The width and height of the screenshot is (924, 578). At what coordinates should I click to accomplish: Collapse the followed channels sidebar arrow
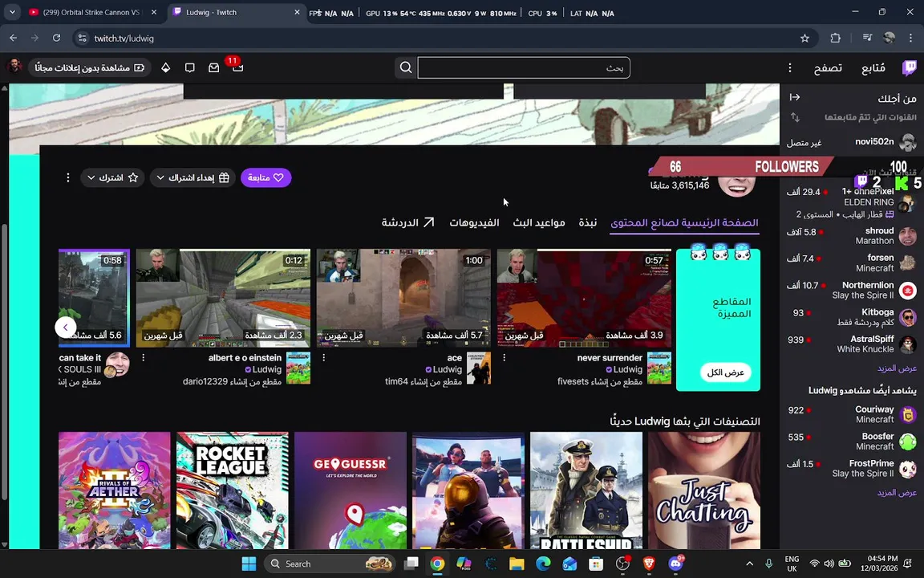[x=794, y=97]
